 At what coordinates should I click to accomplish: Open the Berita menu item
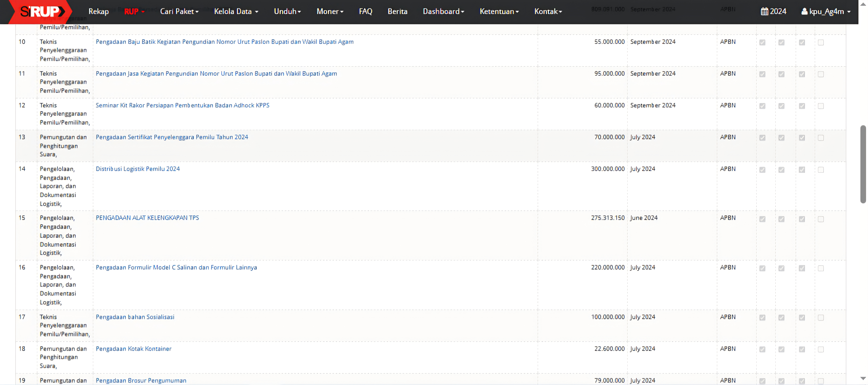(x=397, y=11)
